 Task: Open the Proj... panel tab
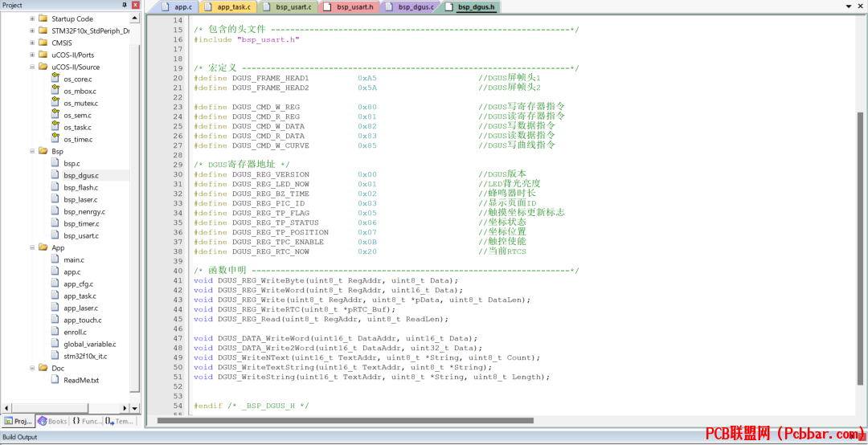[18, 421]
